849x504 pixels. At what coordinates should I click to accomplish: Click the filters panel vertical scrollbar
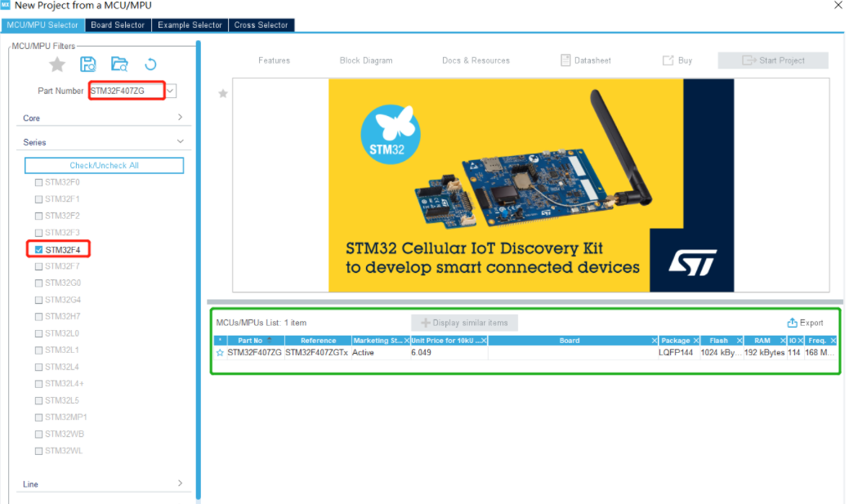(x=199, y=270)
